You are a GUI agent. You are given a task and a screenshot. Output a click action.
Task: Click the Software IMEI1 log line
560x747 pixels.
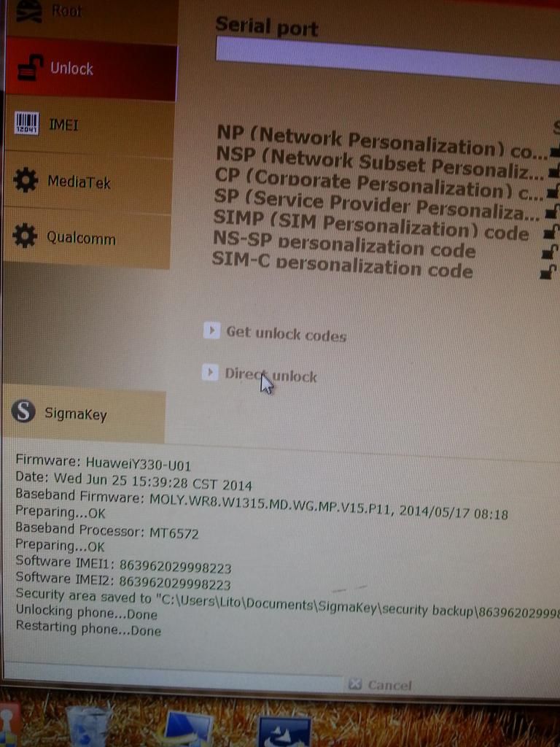tap(123, 564)
